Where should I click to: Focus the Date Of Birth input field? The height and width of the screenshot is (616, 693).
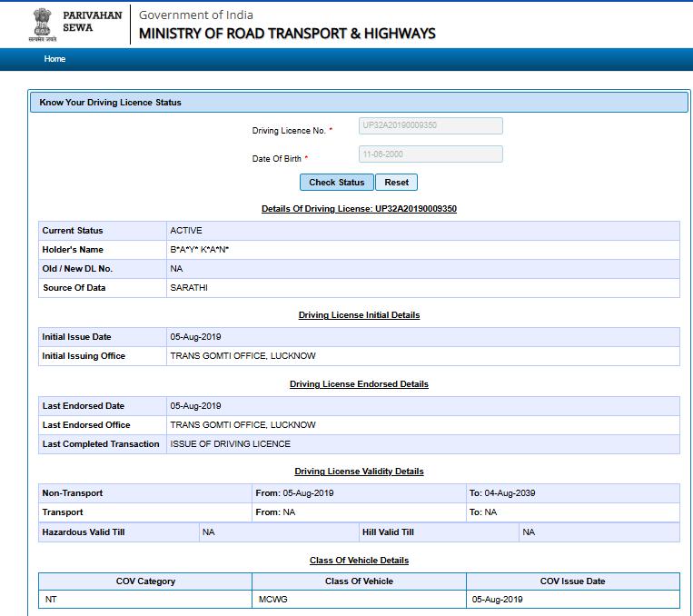coord(430,154)
